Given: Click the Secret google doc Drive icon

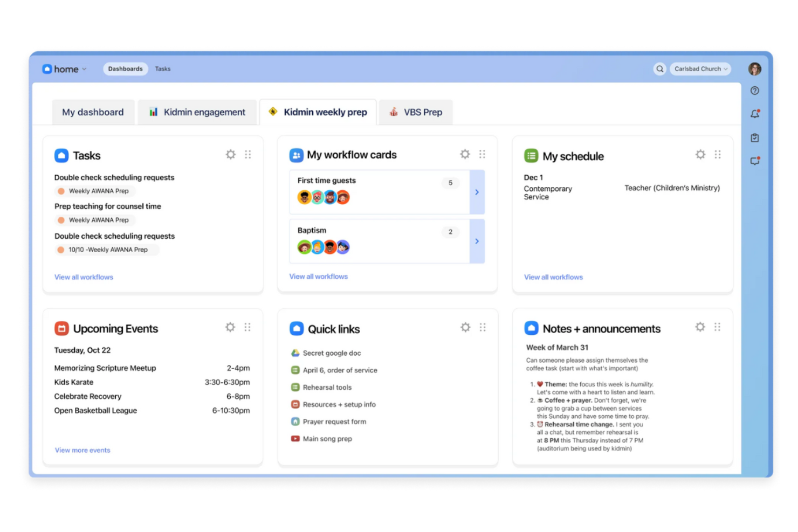Looking at the screenshot, I should (x=295, y=353).
